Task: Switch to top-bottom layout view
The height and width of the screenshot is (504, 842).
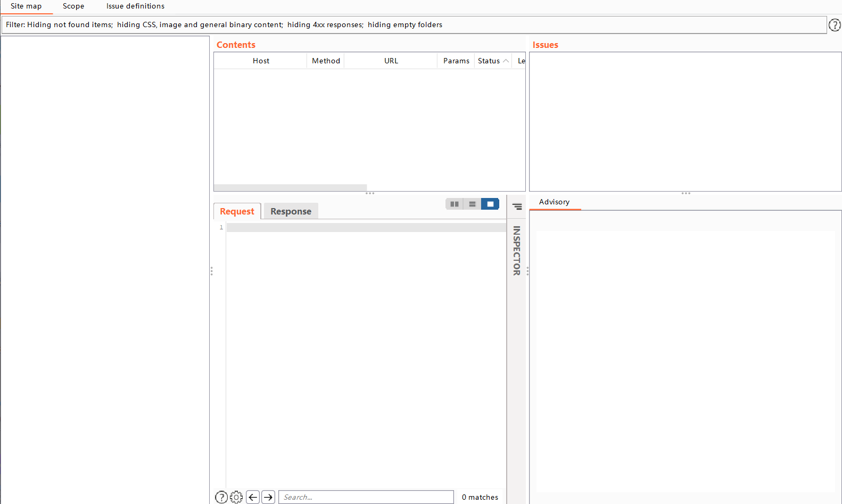Action: (x=472, y=204)
